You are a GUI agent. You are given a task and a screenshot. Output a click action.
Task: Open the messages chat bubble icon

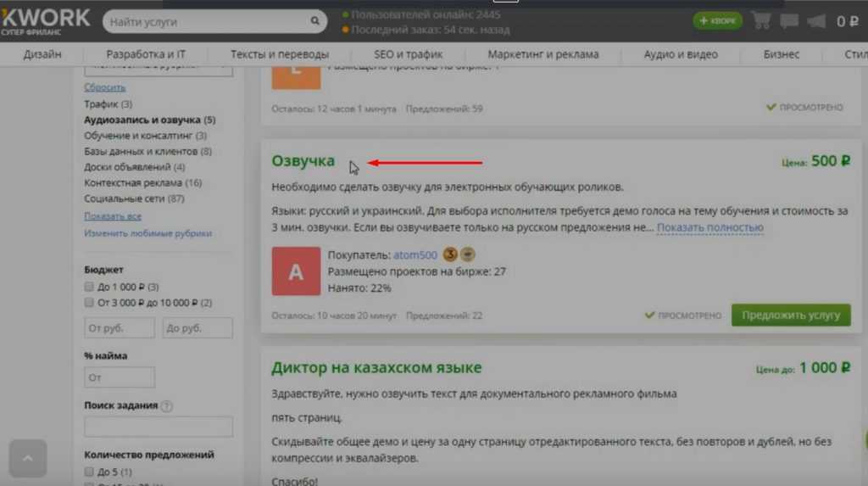(x=789, y=21)
